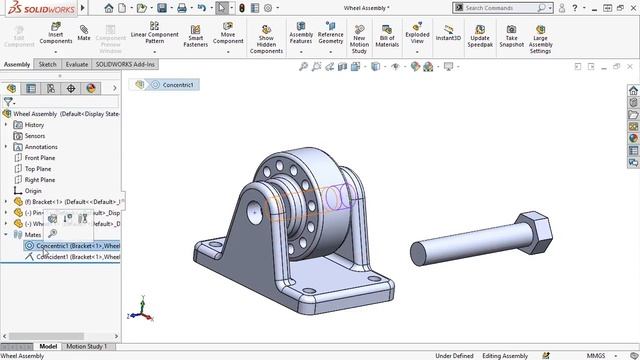Click the Update Speedpak button
This screenshot has width=640, height=360.
click(x=480, y=36)
